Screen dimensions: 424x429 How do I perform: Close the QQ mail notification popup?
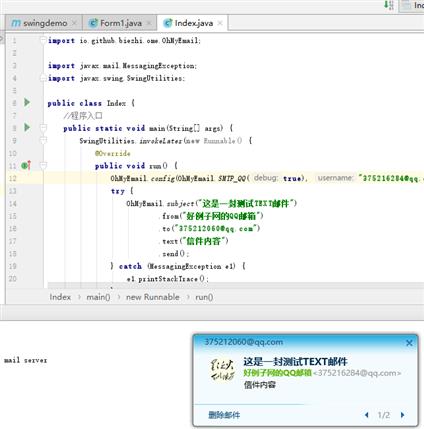coord(409,343)
